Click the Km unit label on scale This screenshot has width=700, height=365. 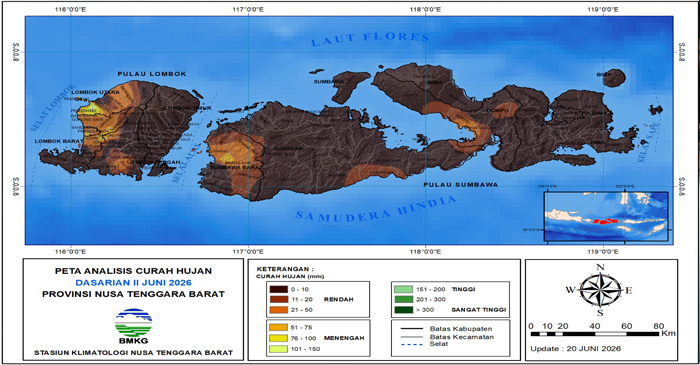pyautogui.click(x=668, y=333)
